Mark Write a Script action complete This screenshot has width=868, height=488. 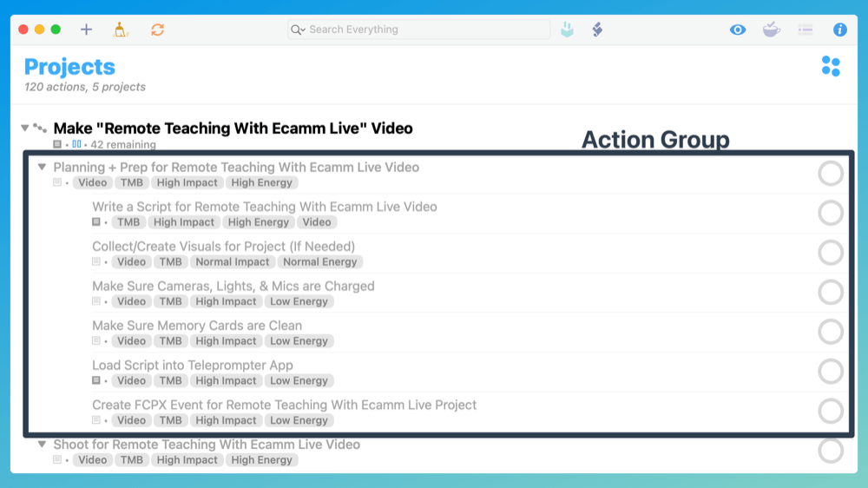(831, 213)
